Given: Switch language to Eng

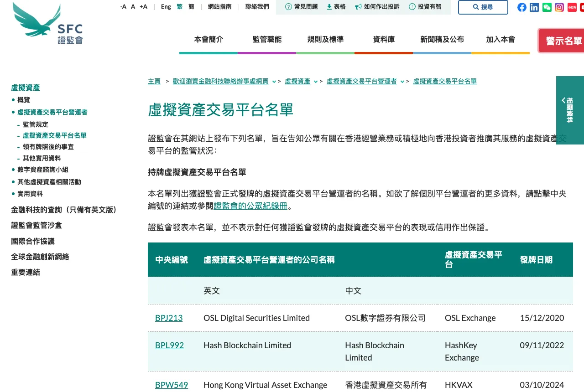Looking at the screenshot, I should 166,7.
